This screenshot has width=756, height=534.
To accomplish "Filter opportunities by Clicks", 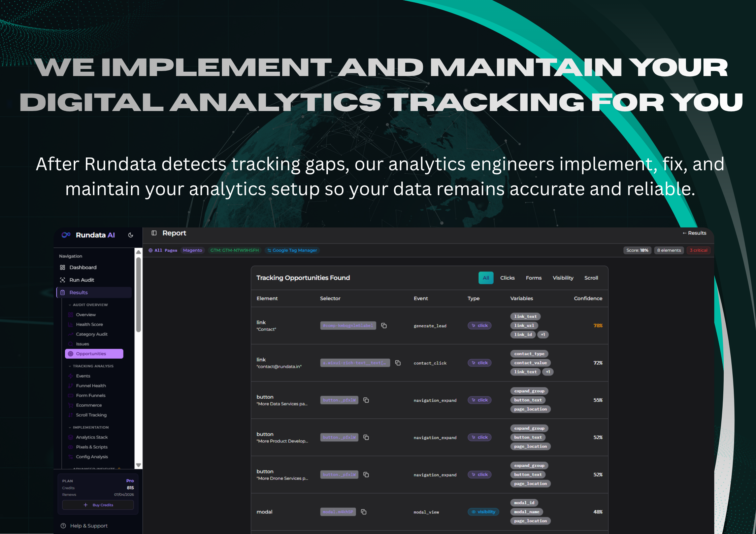I will (x=507, y=278).
